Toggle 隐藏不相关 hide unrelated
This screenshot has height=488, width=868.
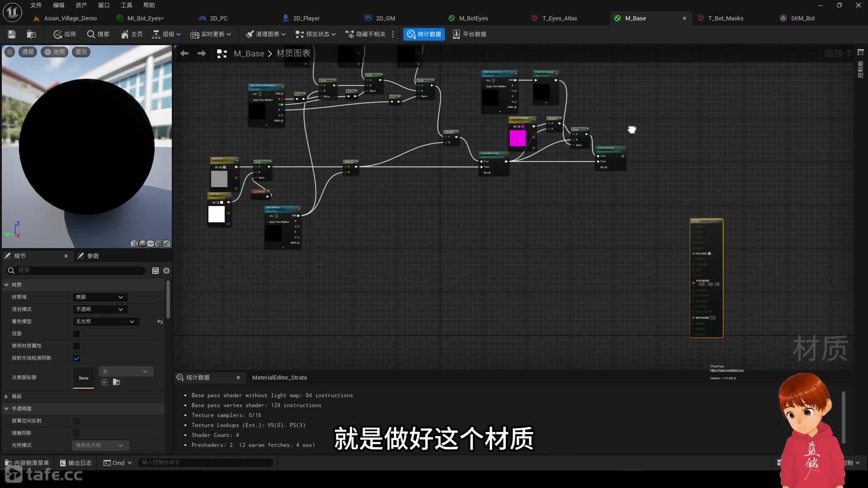[x=365, y=34]
